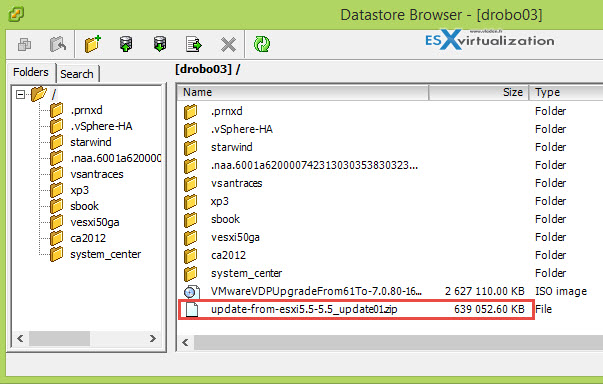Click the file icon beside the update zip
Screen dimensions: 603x384
point(192,310)
